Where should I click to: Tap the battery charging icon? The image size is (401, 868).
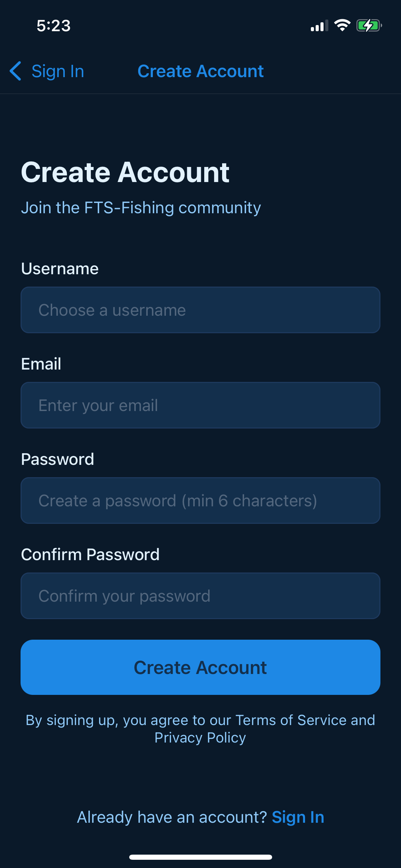pyautogui.click(x=369, y=25)
